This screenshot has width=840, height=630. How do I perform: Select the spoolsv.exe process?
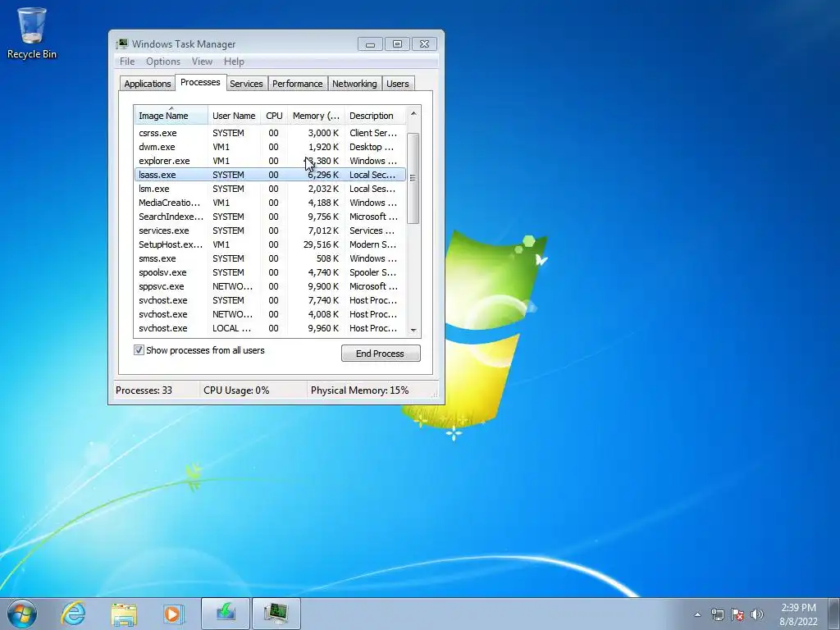(x=271, y=272)
